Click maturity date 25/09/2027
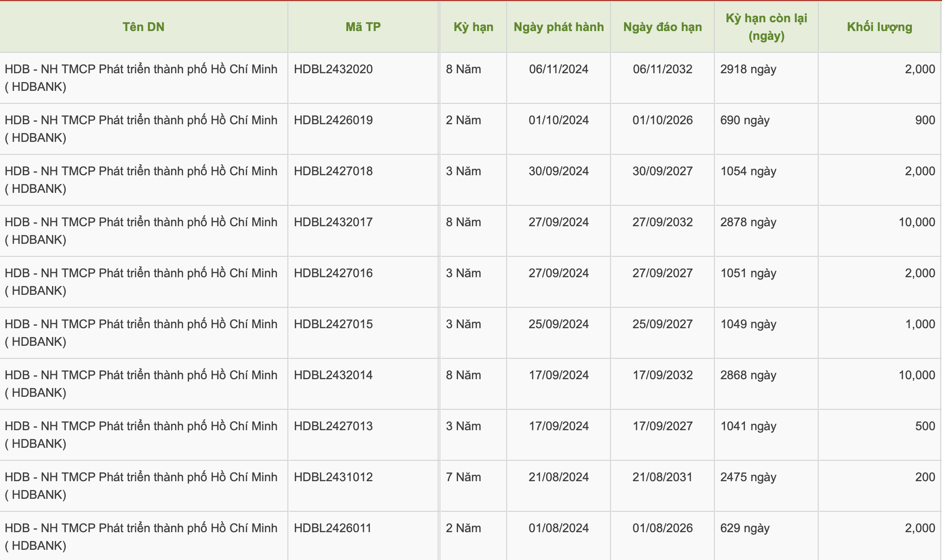The image size is (942, 560). pyautogui.click(x=662, y=324)
